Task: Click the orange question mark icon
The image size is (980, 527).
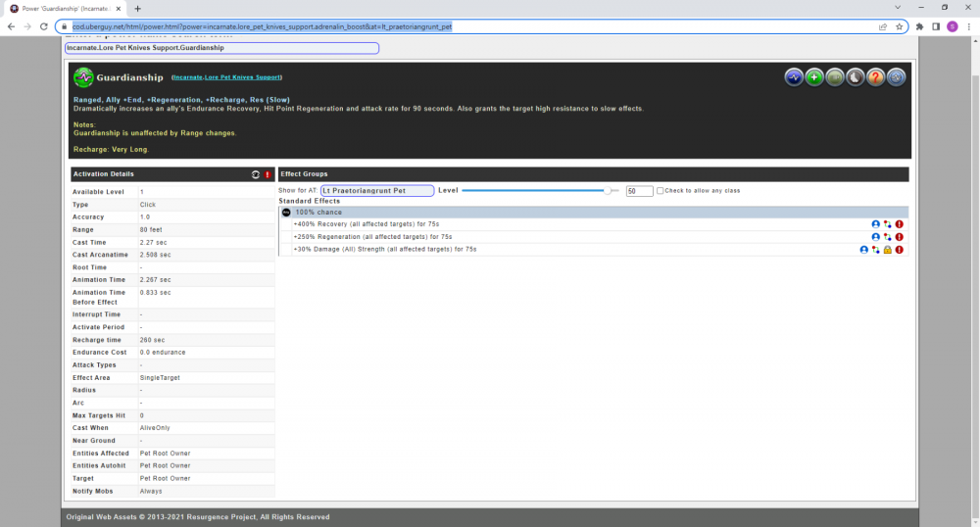Action: click(876, 77)
